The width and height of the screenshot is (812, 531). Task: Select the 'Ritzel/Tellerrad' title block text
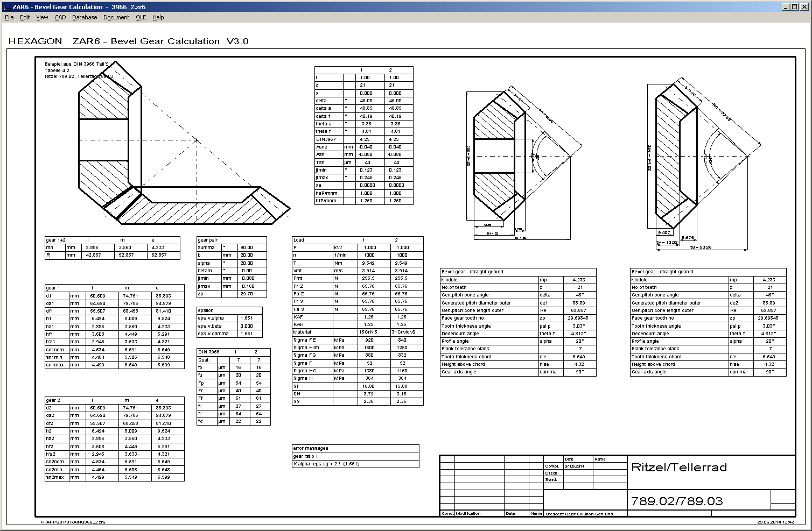pyautogui.click(x=678, y=468)
